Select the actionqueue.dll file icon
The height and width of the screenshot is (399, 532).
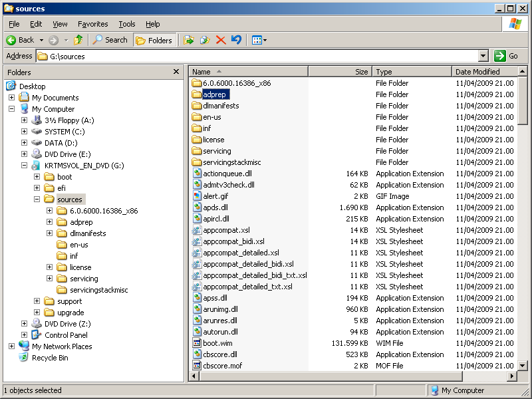[x=197, y=174]
